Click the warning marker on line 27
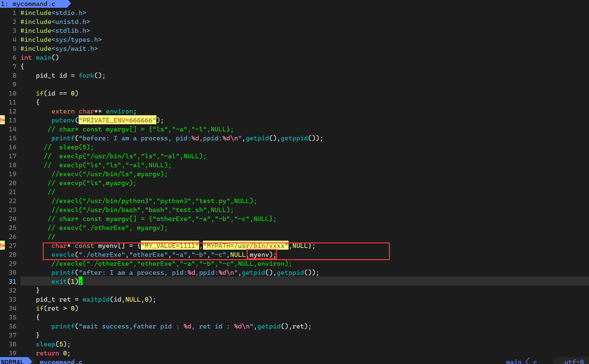The image size is (589, 364). (x=2, y=245)
